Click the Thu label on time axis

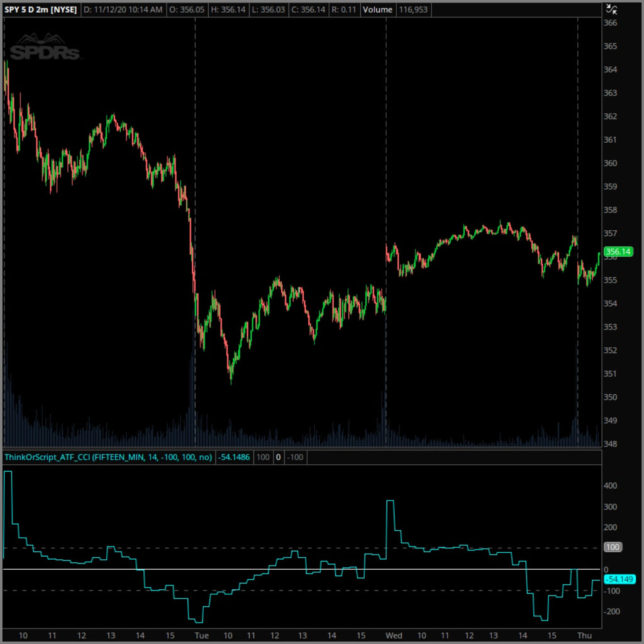(584, 635)
